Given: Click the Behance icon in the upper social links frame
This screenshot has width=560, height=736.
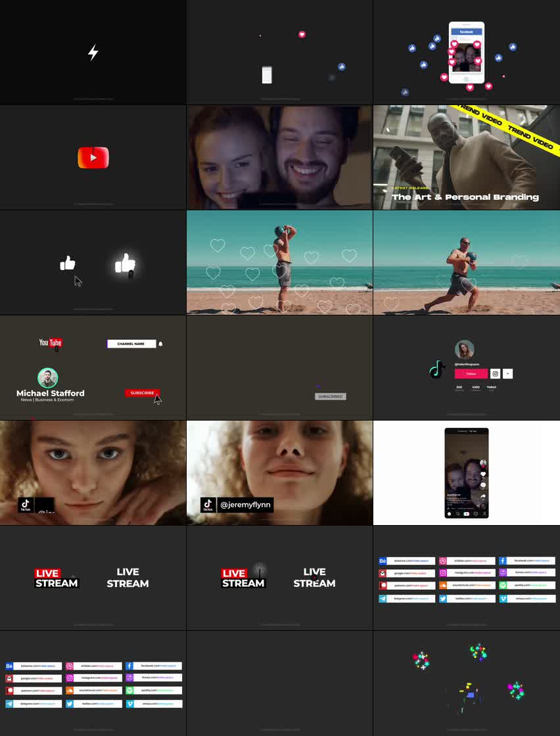Looking at the screenshot, I should [383, 561].
